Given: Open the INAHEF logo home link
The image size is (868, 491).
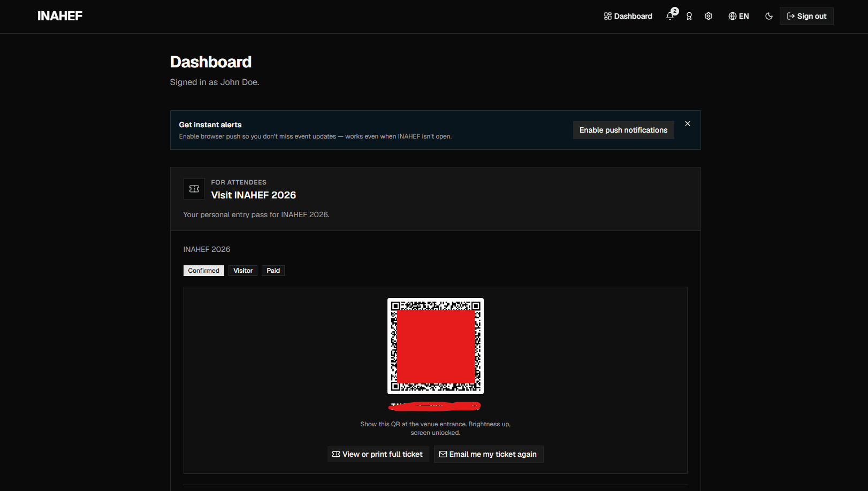Looking at the screenshot, I should 60,16.
